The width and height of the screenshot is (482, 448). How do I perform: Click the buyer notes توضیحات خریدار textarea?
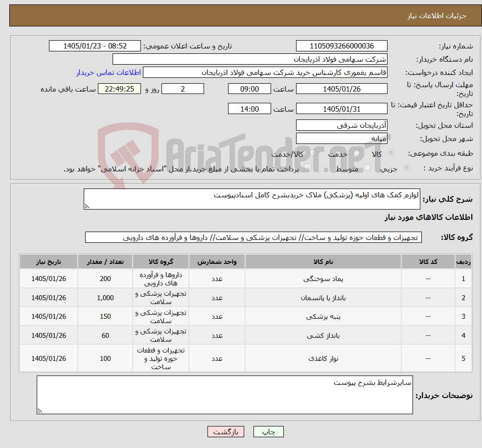(225, 395)
